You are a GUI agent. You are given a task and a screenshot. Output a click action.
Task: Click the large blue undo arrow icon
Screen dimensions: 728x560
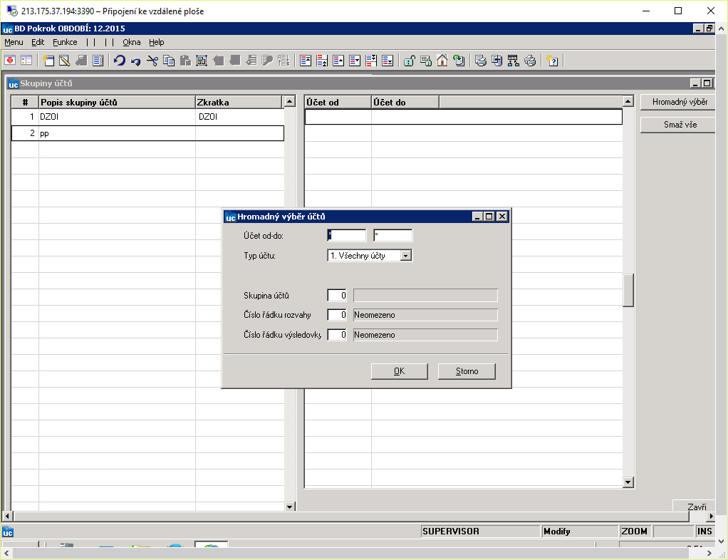(120, 61)
